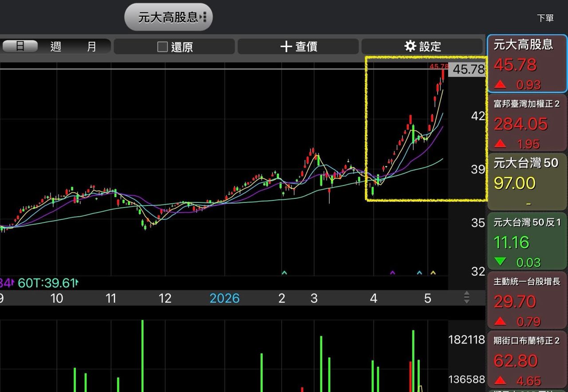The width and height of the screenshot is (568, 392).
Task: Select the 主動統一台股增長 watchlist card
Action: [527, 300]
